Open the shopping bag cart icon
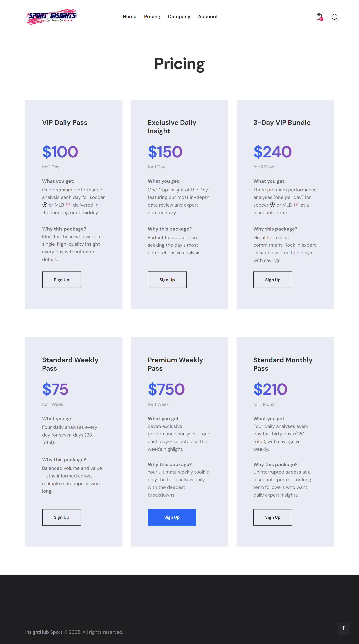359x644 pixels. coord(319,17)
